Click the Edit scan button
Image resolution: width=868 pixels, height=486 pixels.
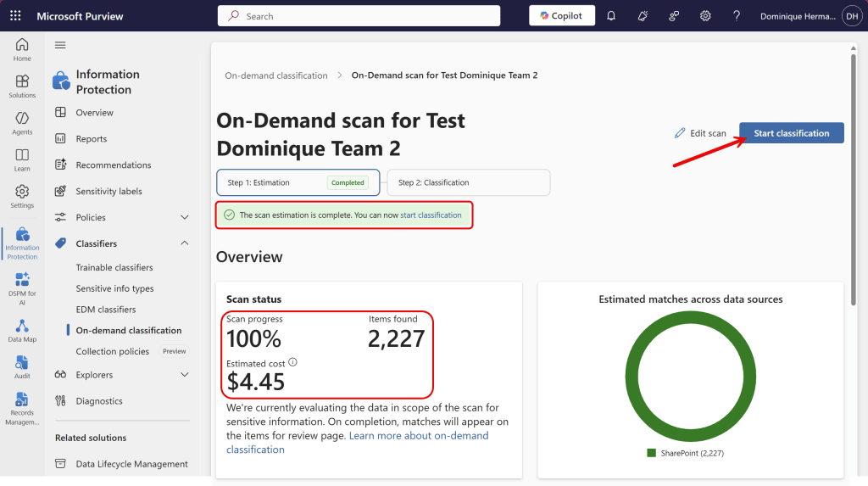pyautogui.click(x=700, y=133)
